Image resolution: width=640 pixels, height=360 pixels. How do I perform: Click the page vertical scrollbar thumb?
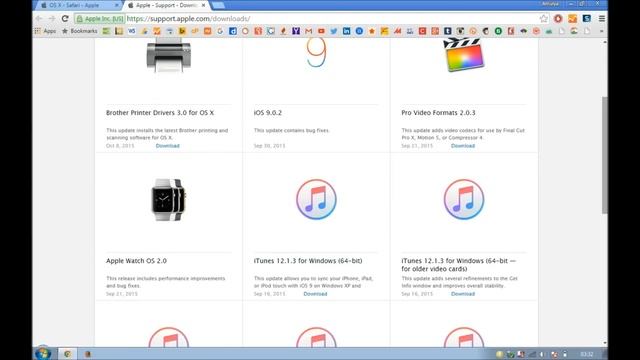coord(604,155)
